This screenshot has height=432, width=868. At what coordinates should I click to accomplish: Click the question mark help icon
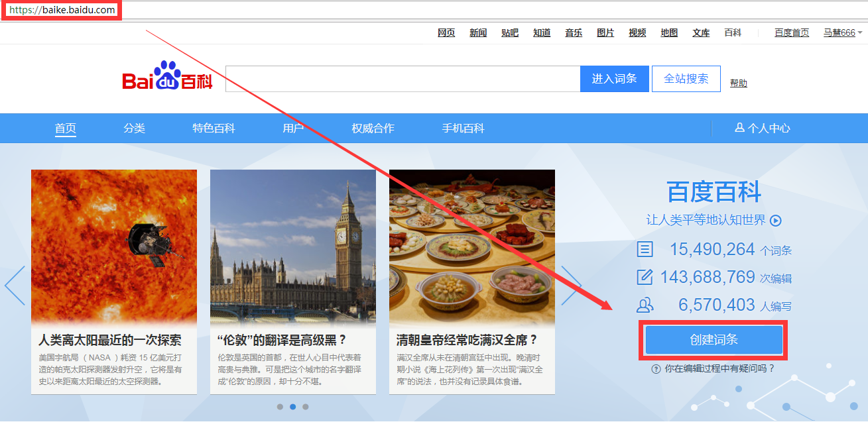(x=656, y=369)
